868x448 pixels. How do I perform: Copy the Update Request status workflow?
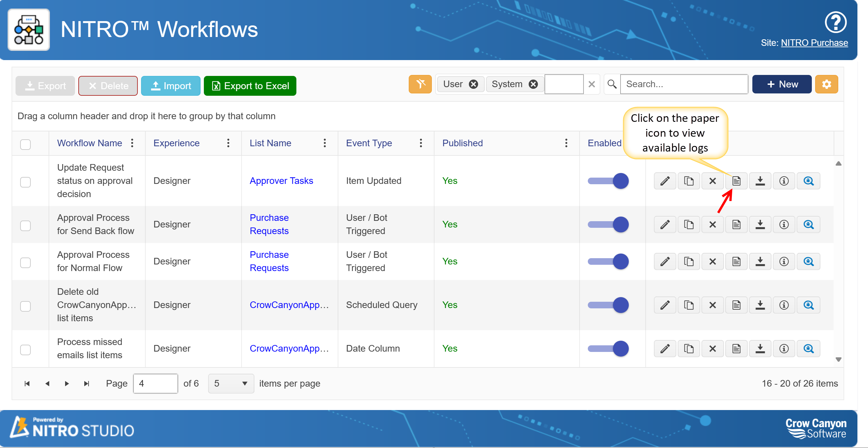coord(689,181)
